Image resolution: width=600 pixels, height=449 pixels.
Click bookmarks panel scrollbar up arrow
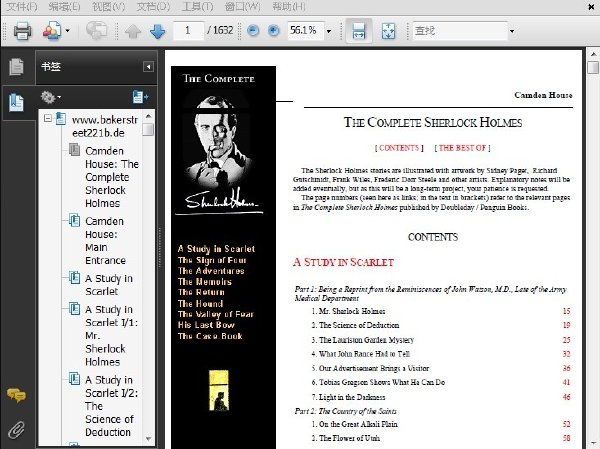[148, 116]
